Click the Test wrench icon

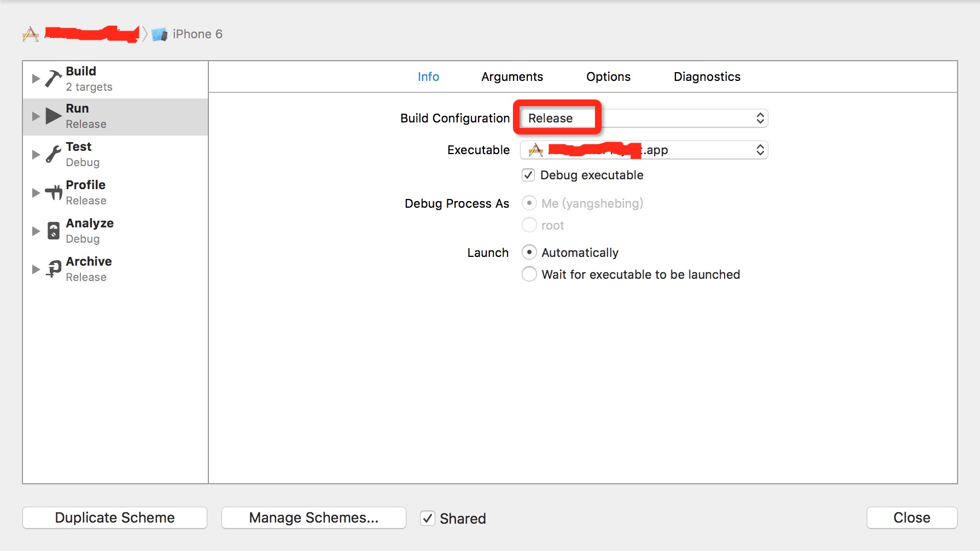pos(53,154)
